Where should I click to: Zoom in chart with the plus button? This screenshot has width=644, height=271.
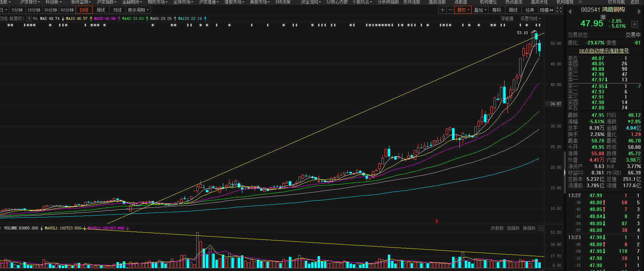pos(442,10)
